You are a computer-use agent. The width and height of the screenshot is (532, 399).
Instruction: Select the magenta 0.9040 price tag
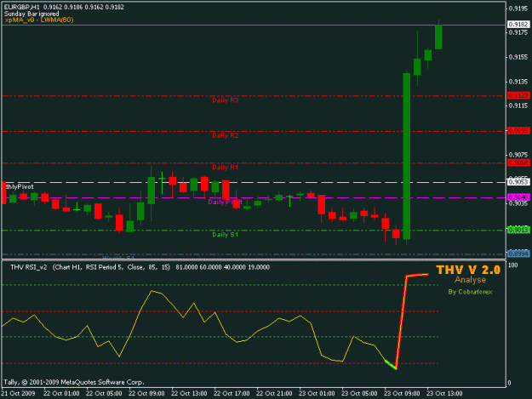[x=518, y=197]
